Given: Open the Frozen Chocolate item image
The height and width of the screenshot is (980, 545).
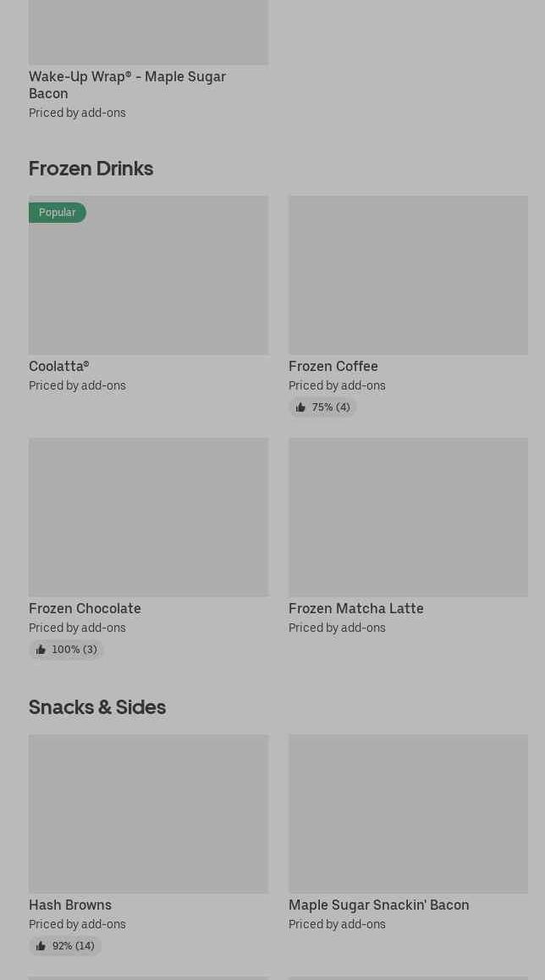Looking at the screenshot, I should 148,517.
